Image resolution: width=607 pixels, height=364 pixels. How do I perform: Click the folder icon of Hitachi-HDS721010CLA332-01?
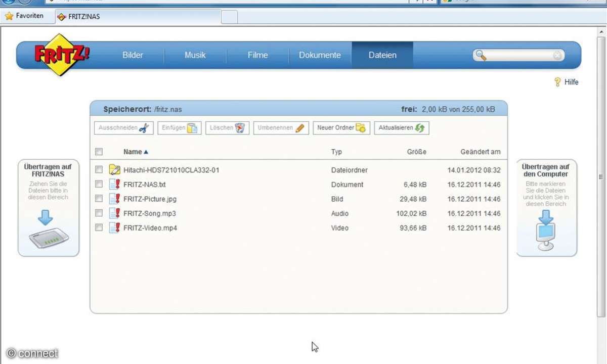tap(114, 170)
